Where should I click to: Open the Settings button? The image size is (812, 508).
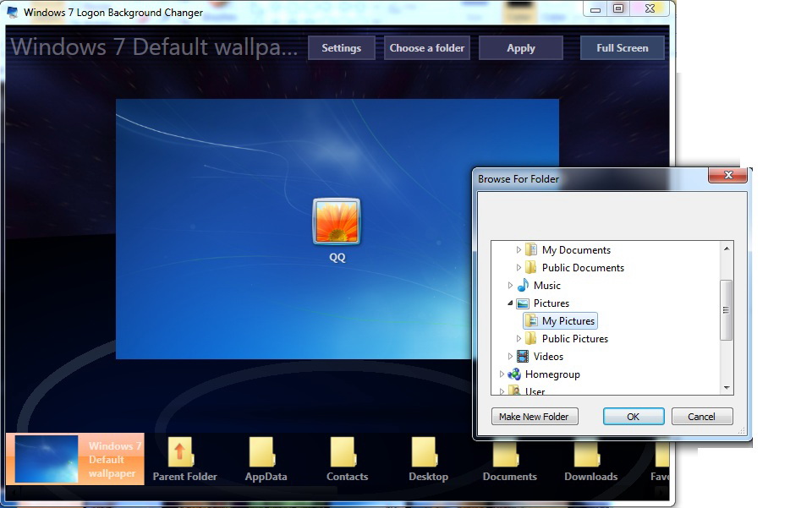341,48
